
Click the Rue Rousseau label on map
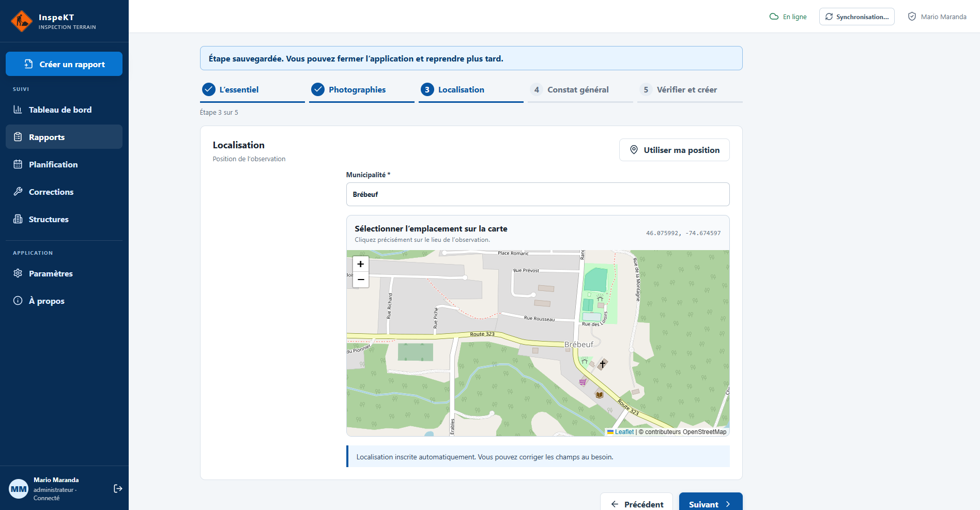click(539, 318)
